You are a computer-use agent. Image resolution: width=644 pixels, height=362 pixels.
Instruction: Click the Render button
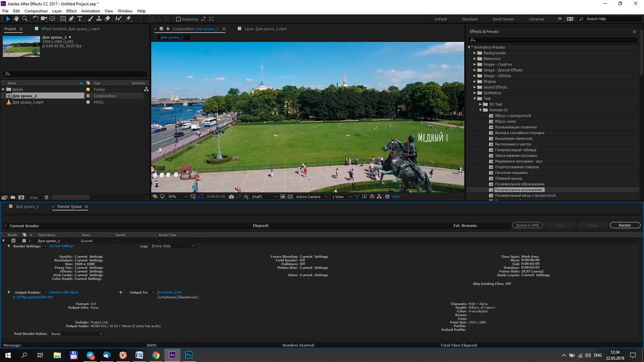coord(625,225)
